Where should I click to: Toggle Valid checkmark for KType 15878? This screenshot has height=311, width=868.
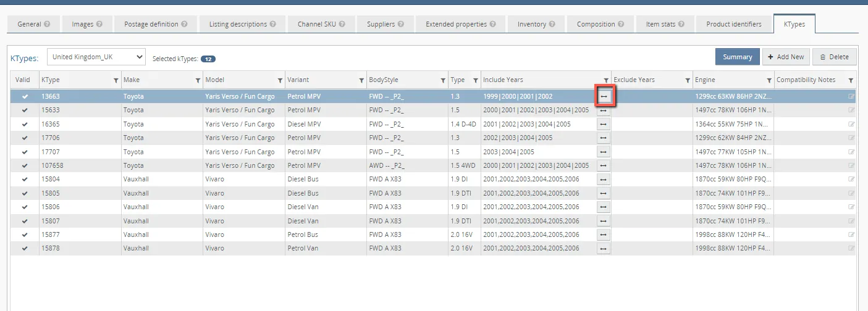point(25,248)
